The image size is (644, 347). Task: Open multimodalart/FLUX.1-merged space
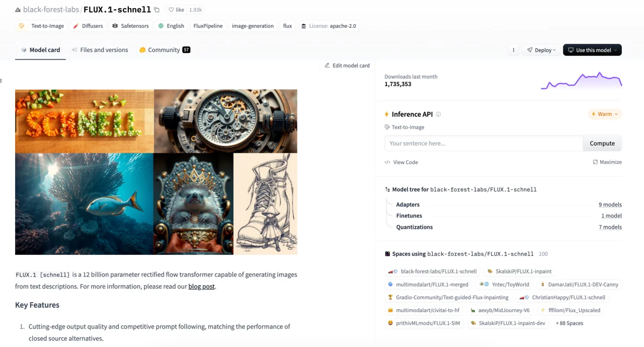tap(429, 285)
